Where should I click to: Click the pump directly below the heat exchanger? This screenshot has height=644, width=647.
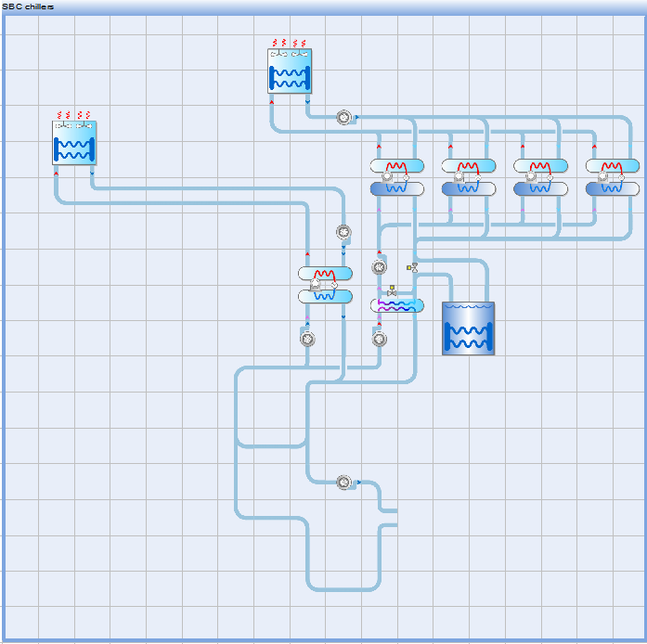pyautogui.click(x=379, y=339)
